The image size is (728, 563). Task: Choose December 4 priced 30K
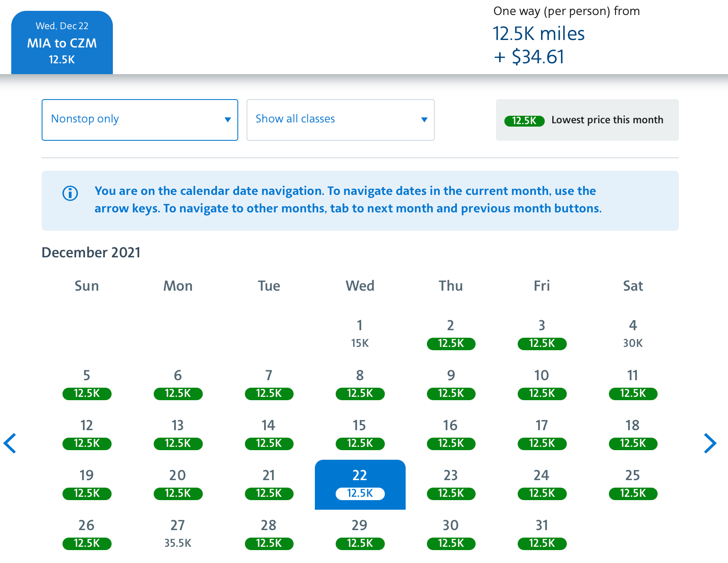(x=633, y=334)
